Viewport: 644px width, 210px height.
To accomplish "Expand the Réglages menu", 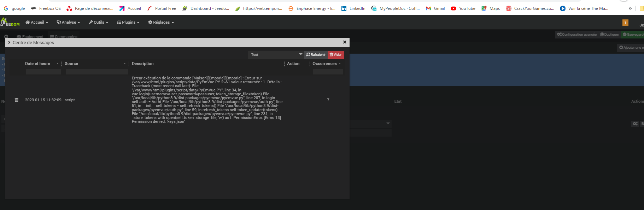I will point(161,22).
